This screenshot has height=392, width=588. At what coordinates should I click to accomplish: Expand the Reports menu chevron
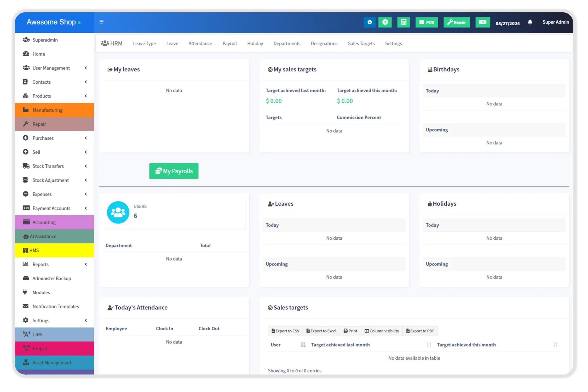tap(86, 264)
